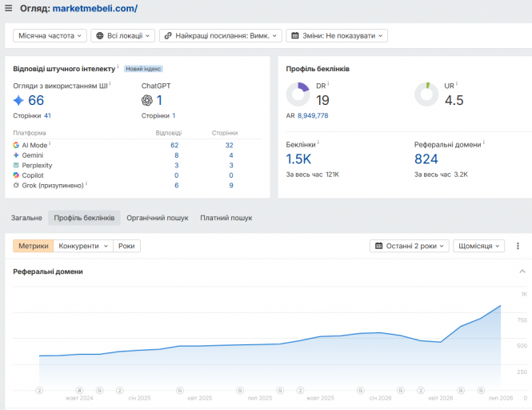Expand the Всі локації dropdown

tap(123, 36)
